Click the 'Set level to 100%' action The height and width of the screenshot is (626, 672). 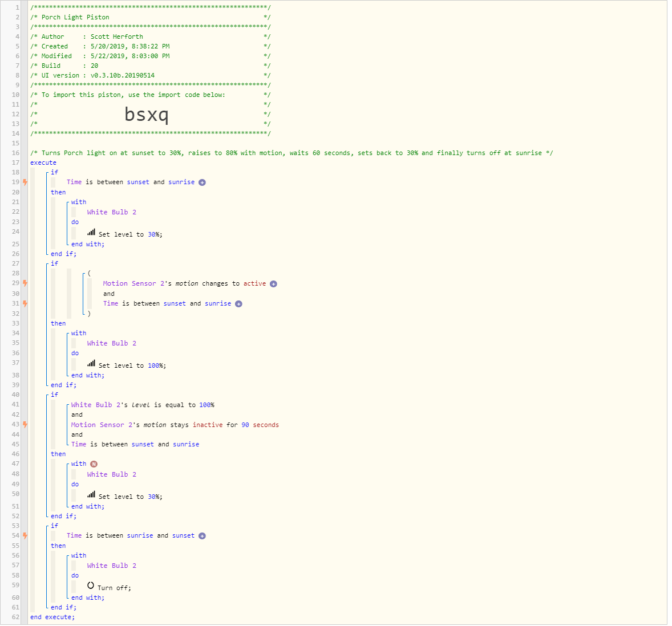132,366
